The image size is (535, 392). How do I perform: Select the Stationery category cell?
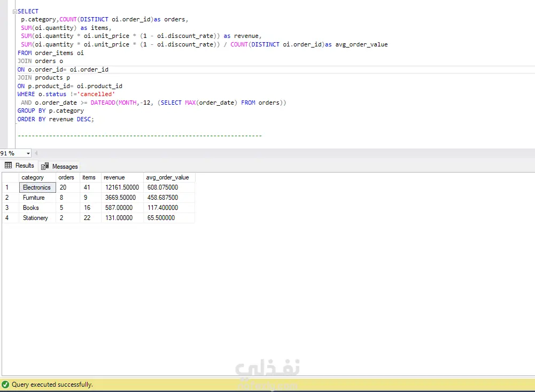[37, 218]
